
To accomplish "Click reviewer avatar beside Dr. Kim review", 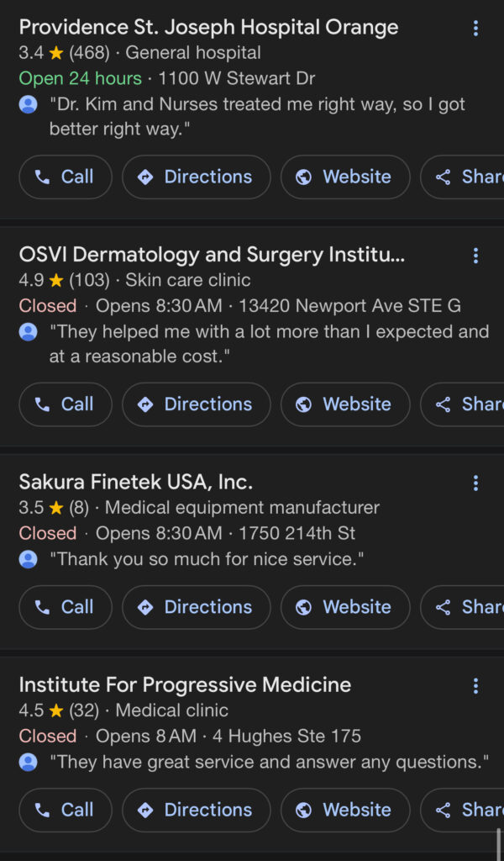I will (x=29, y=105).
